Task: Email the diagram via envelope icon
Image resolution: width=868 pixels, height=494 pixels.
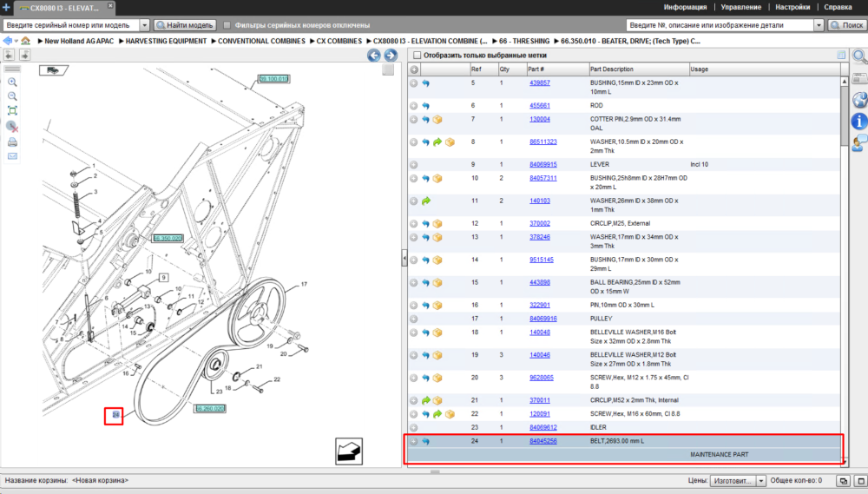Action: click(x=12, y=156)
